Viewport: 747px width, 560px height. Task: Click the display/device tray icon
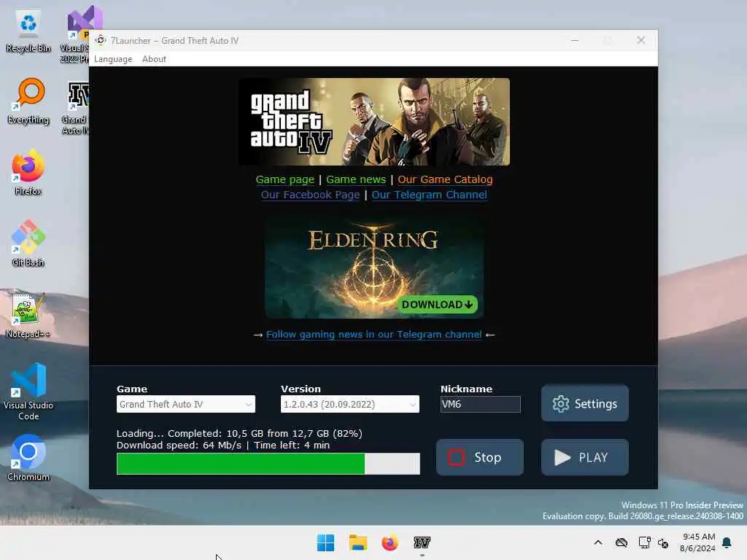[x=644, y=542]
